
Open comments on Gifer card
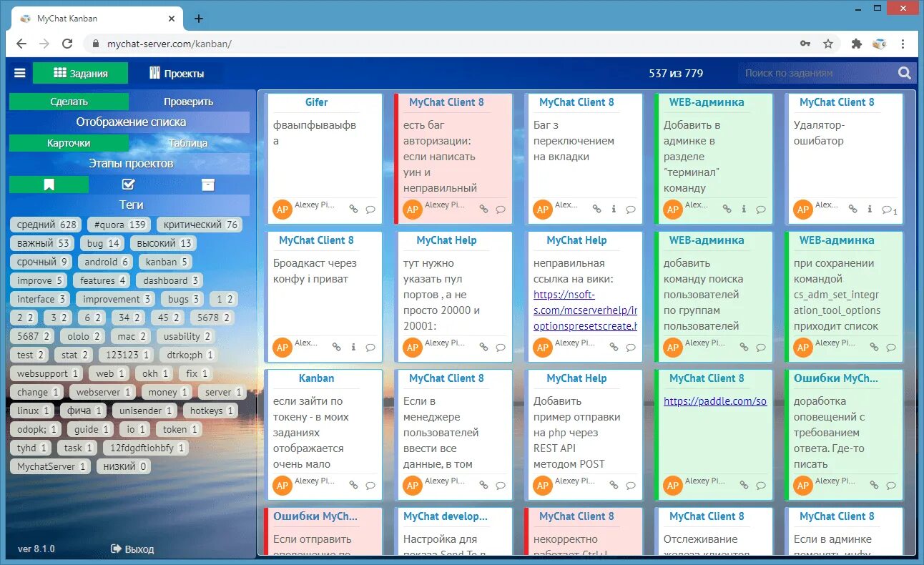[x=370, y=210]
